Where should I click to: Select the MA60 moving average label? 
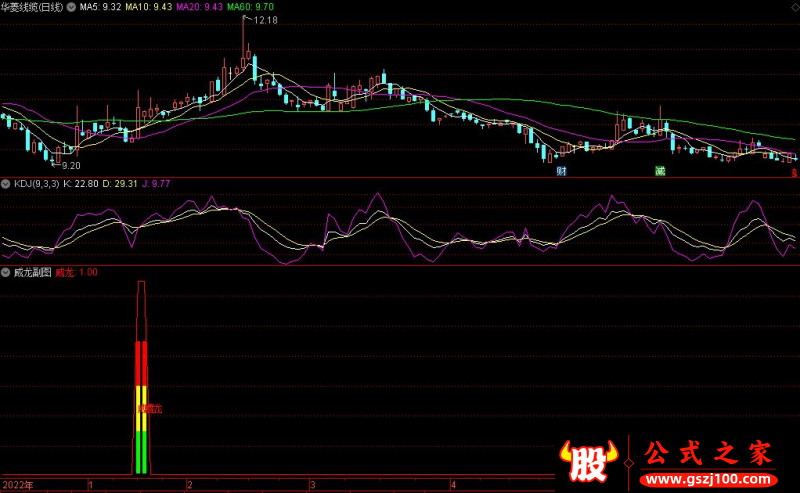[x=250, y=7]
